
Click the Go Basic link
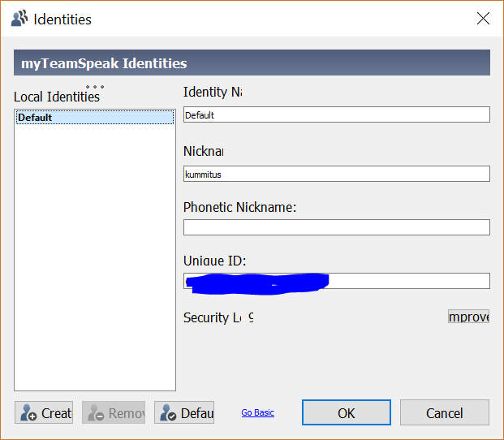pyautogui.click(x=257, y=412)
